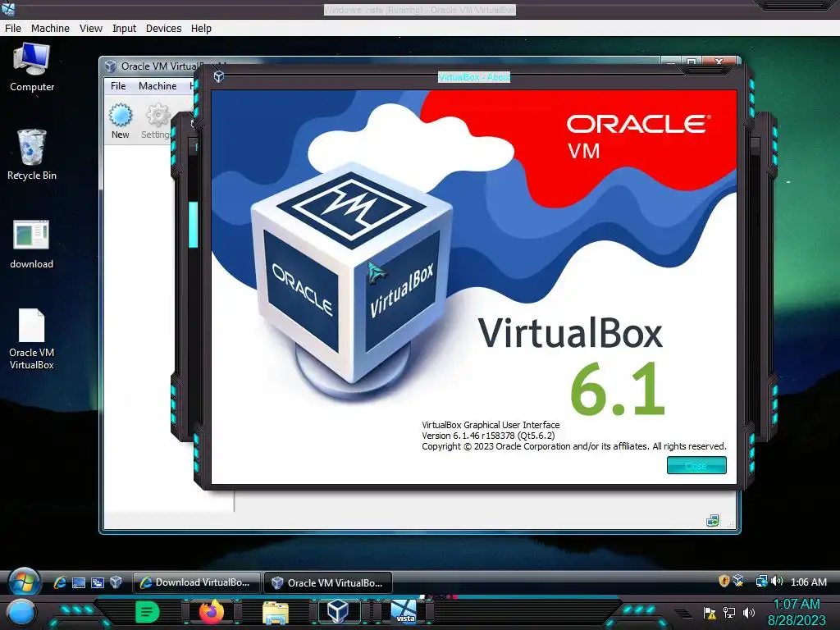Screen dimensions: 840x630
Task: Open the outer Machine menu at top
Action: click(x=50, y=29)
